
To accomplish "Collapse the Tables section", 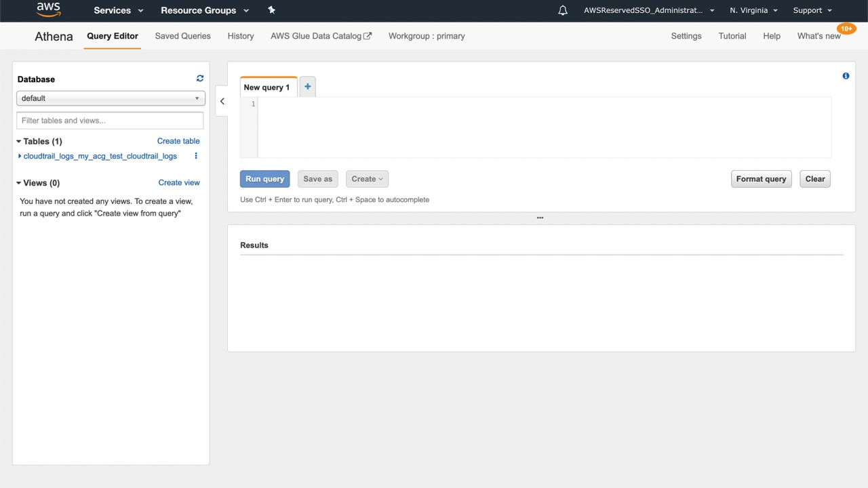I will (19, 142).
